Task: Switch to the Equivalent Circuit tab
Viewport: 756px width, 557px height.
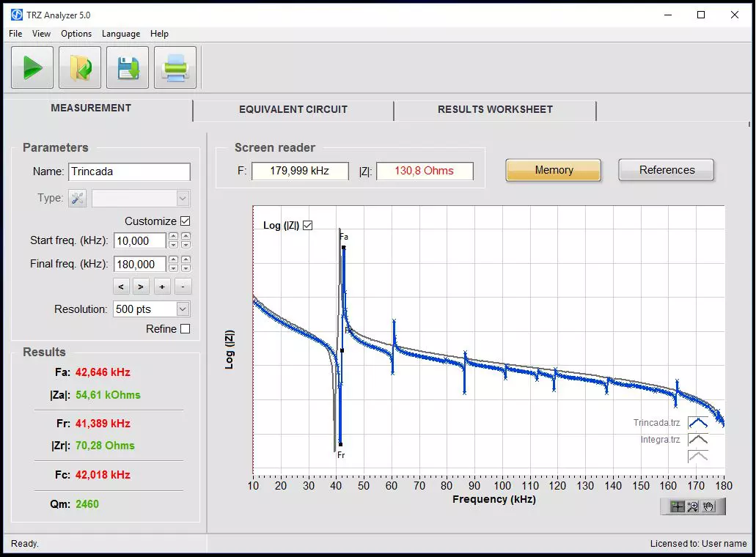Action: (293, 109)
